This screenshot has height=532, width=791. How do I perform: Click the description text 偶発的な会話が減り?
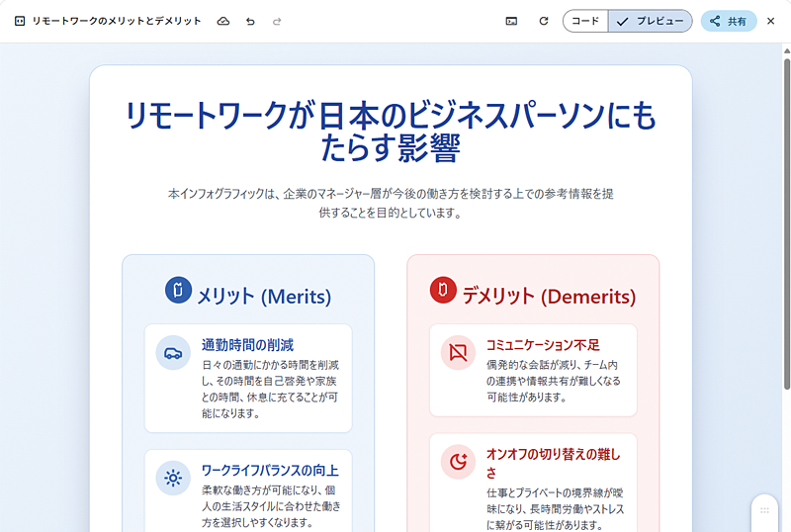click(554, 381)
